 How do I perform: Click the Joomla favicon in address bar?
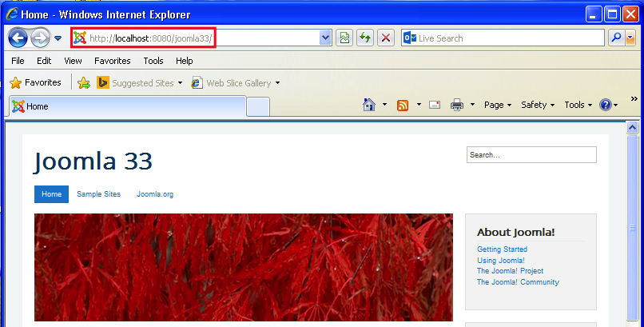[x=80, y=38]
